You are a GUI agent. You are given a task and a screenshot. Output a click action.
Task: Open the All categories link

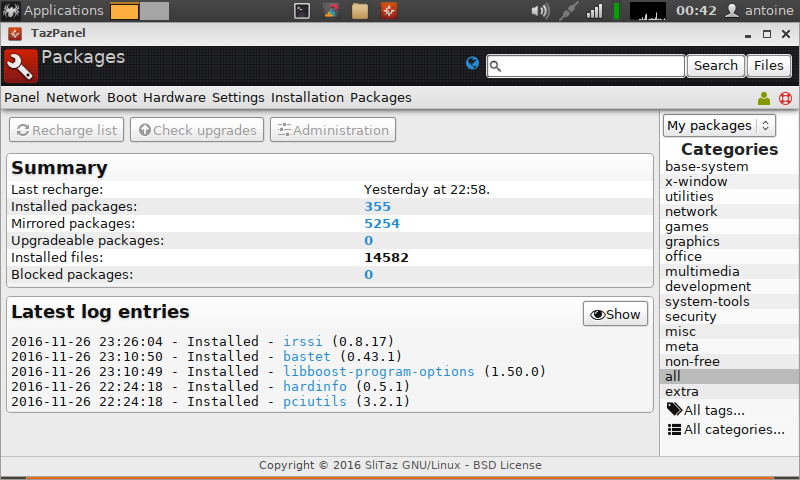click(x=726, y=430)
